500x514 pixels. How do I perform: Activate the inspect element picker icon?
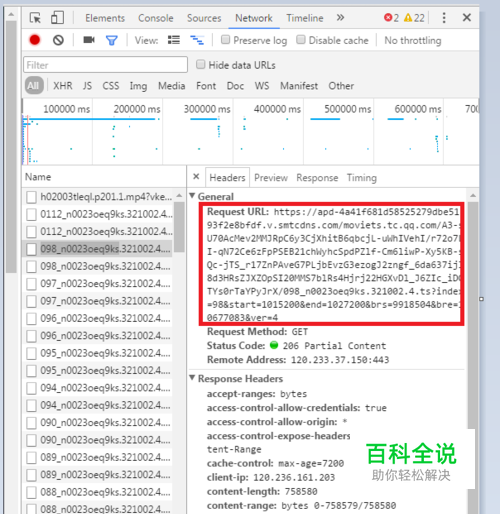pyautogui.click(x=35, y=18)
